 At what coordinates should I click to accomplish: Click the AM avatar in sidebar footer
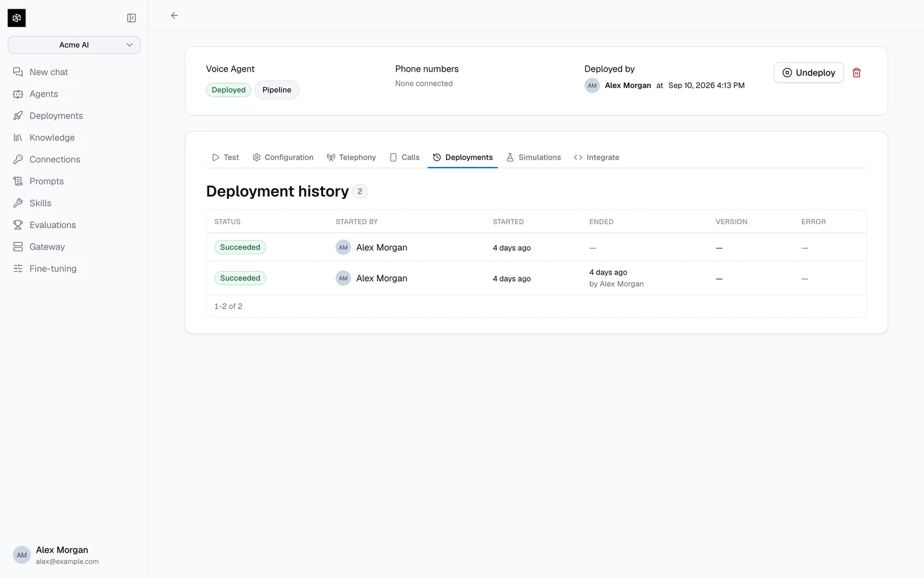[x=21, y=555]
